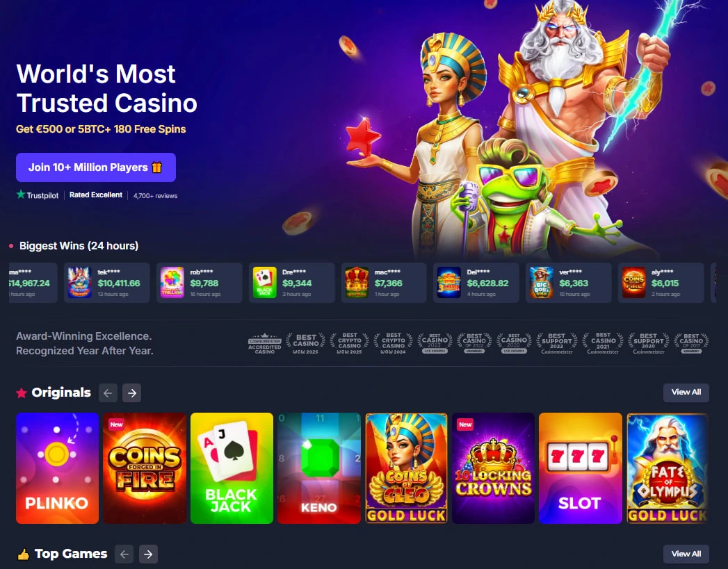The width and height of the screenshot is (728, 569).
Task: Click the Top Games previous arrow
Action: coord(124,554)
